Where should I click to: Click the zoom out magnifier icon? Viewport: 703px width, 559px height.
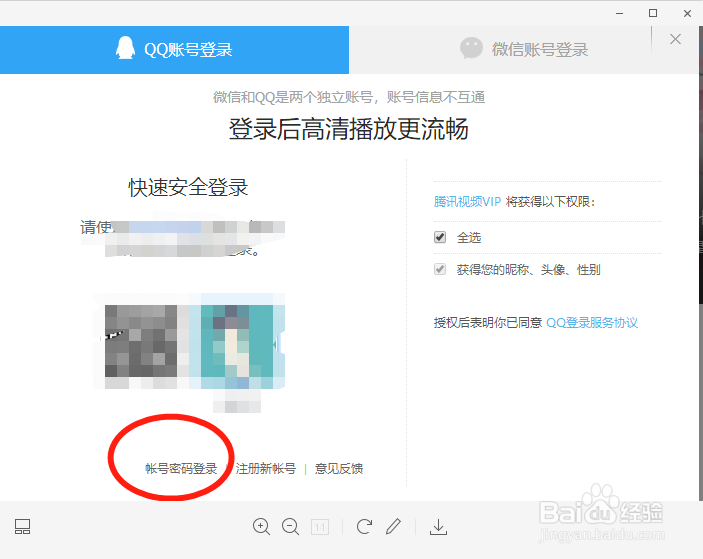[x=291, y=526]
